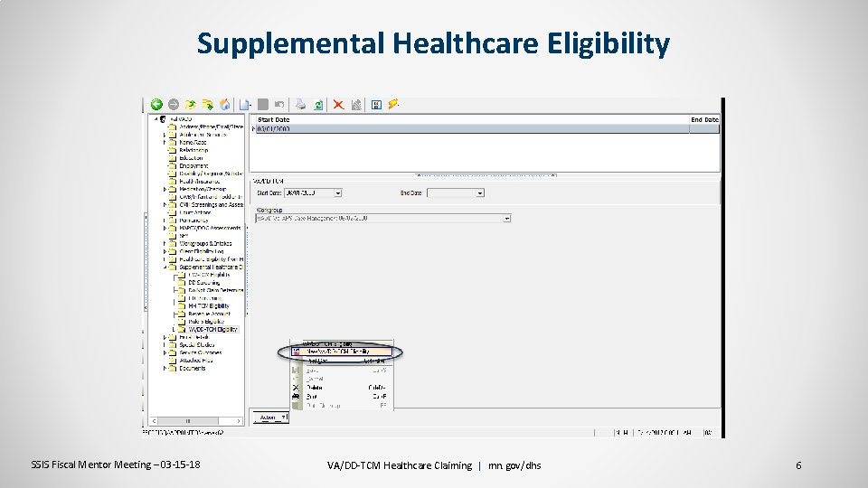868x488 pixels.
Task: Click the folder icon beside Documents
Action: (x=172, y=368)
